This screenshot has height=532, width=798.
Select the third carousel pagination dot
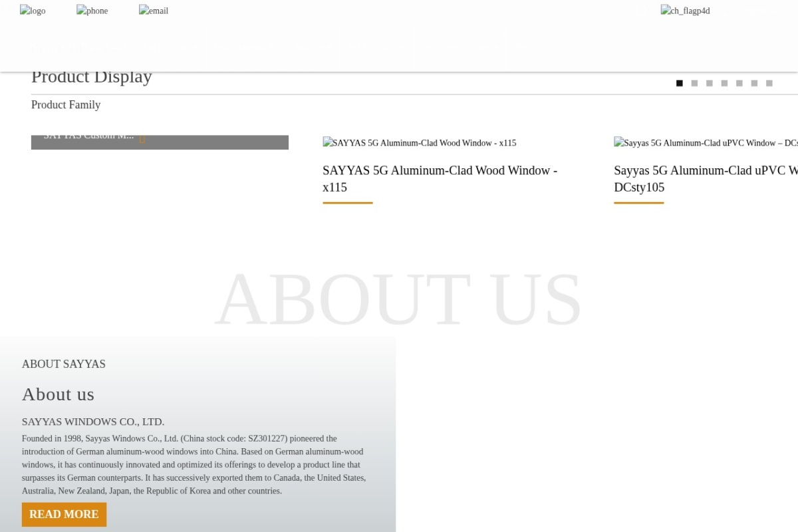pos(710,83)
